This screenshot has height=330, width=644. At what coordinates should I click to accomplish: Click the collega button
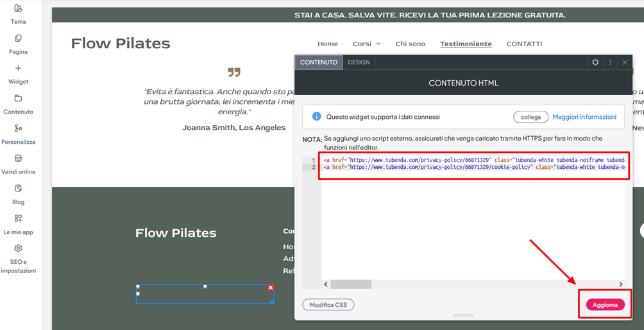[530, 117]
